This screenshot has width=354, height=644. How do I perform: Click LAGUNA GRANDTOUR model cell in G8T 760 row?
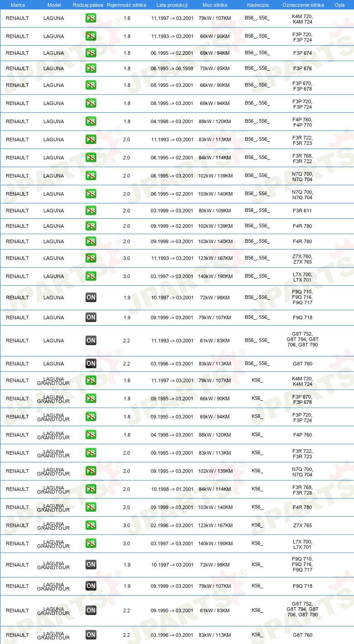click(53, 635)
